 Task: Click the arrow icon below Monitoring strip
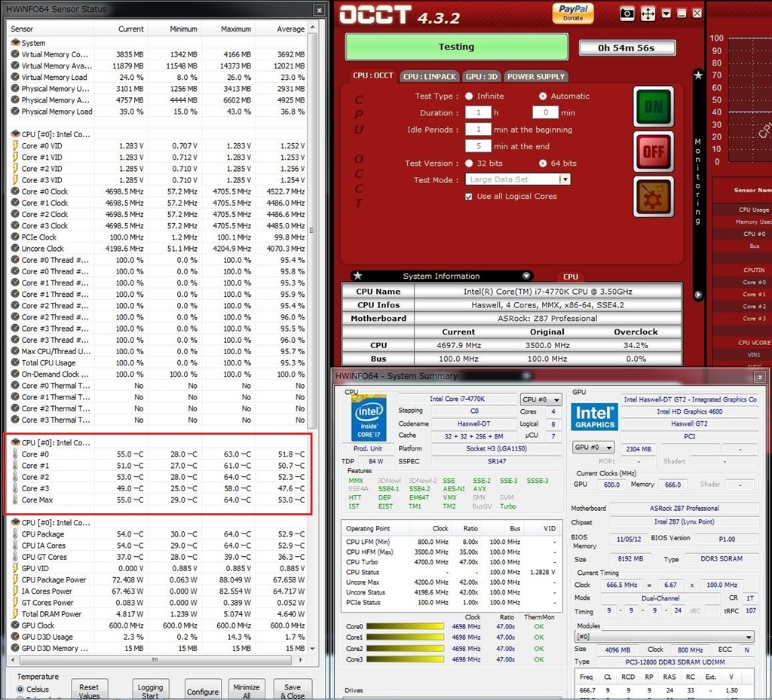point(698,295)
